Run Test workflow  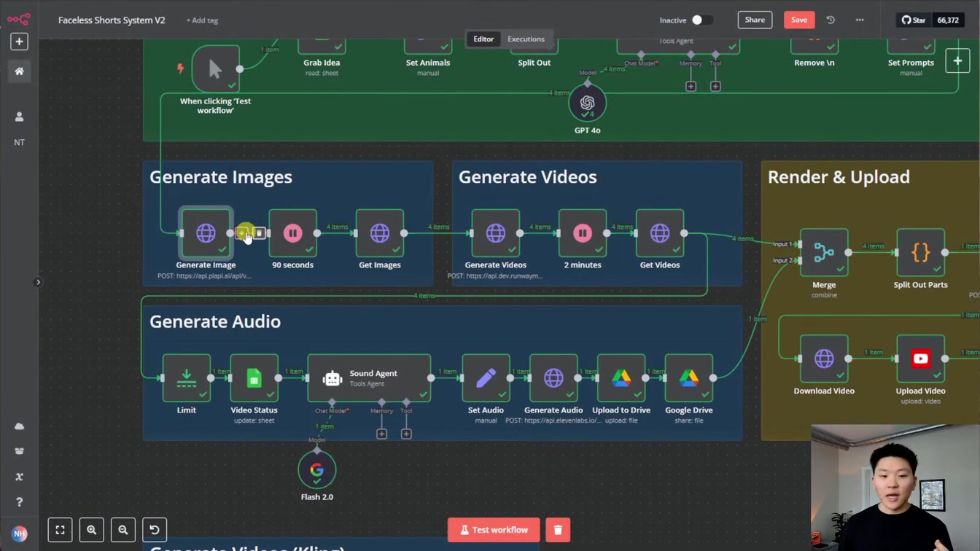(x=494, y=530)
